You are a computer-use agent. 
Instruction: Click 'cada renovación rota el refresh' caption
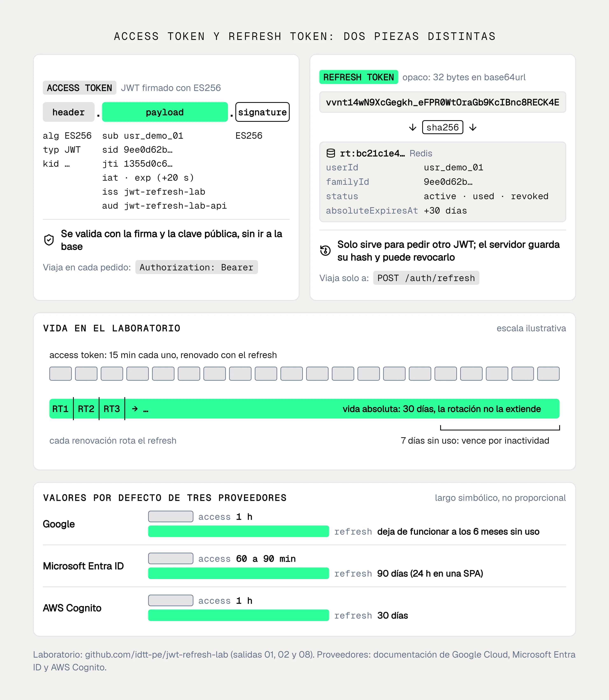113,441
